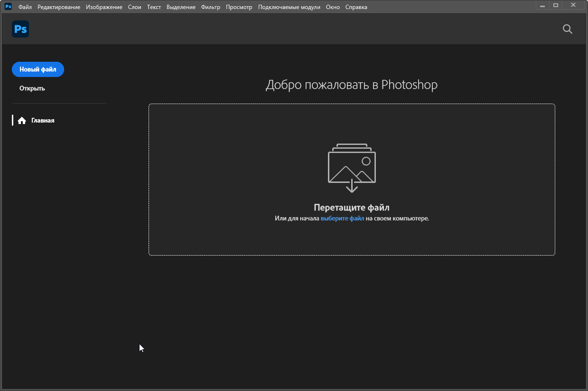Open the Текст menu

154,7
